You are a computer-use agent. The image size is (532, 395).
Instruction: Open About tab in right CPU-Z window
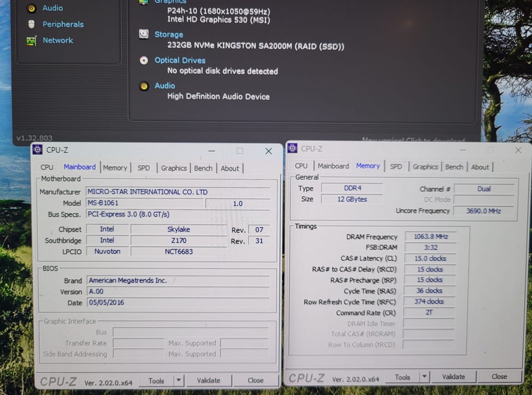(480, 167)
